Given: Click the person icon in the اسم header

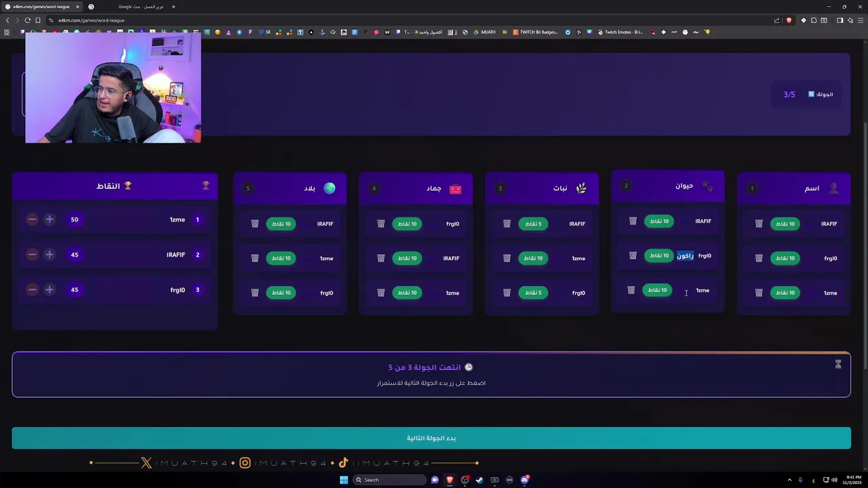Looking at the screenshot, I should click(x=833, y=188).
